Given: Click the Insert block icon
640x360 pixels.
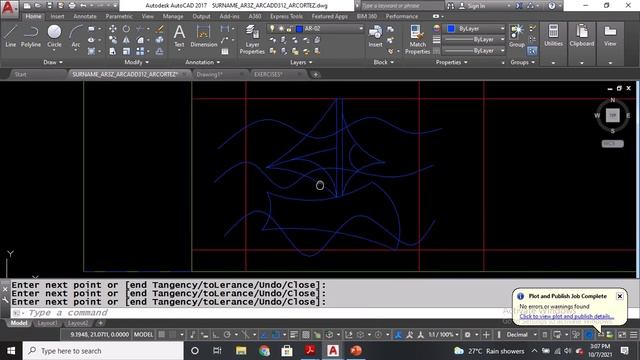Looking at the screenshot, I should click(375, 36).
